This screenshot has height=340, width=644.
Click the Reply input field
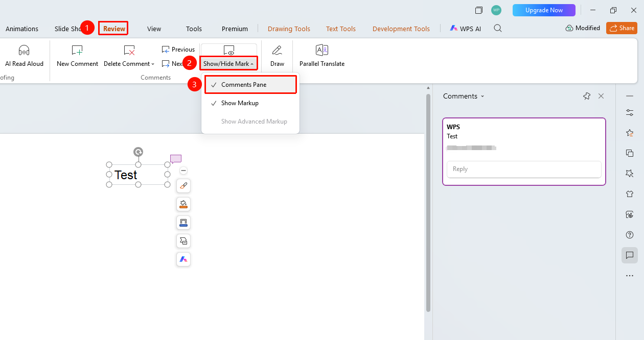524,169
